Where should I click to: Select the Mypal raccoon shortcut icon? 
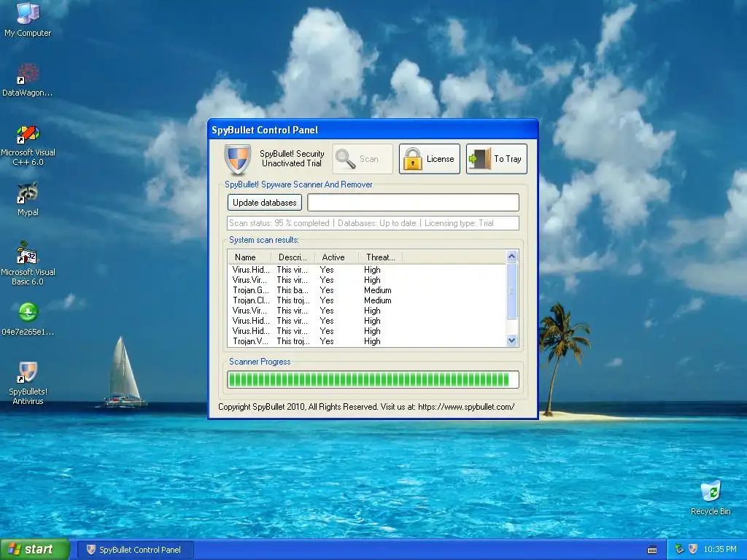pyautogui.click(x=28, y=199)
